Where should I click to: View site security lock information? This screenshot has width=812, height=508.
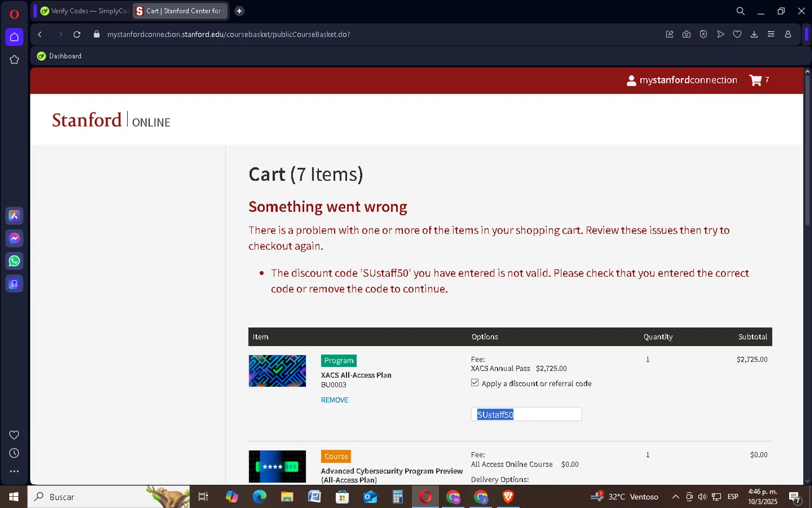[x=97, y=34]
